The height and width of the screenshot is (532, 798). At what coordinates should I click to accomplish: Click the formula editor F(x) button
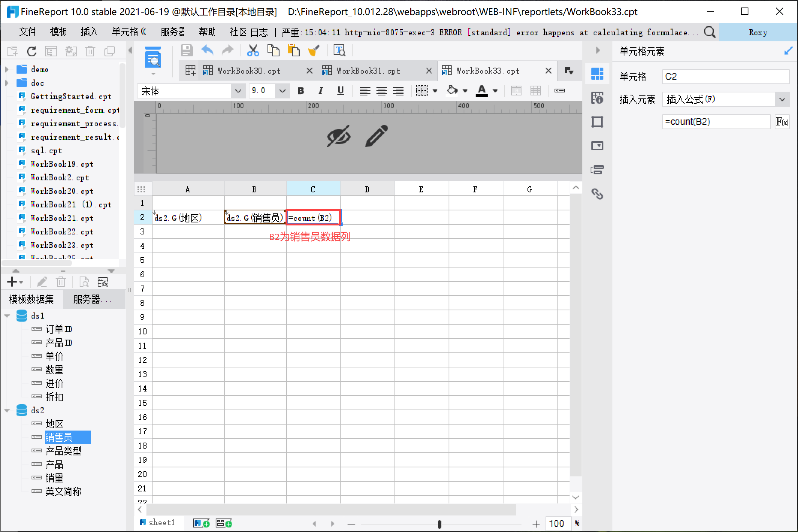tap(782, 122)
